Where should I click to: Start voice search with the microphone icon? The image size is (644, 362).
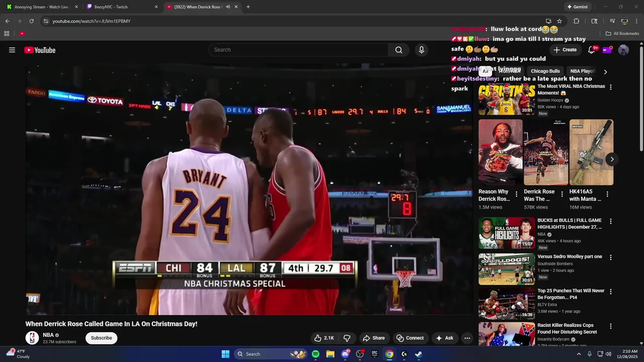pos(422,50)
